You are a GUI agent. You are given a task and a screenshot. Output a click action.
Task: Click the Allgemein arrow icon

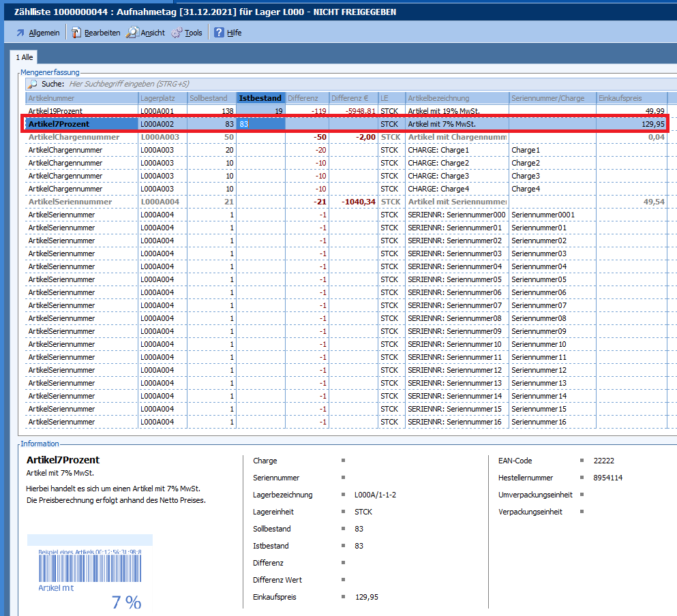click(x=20, y=33)
